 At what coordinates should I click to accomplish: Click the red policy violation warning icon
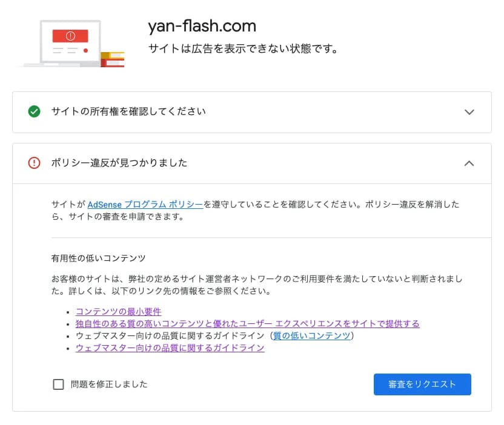[x=35, y=163]
